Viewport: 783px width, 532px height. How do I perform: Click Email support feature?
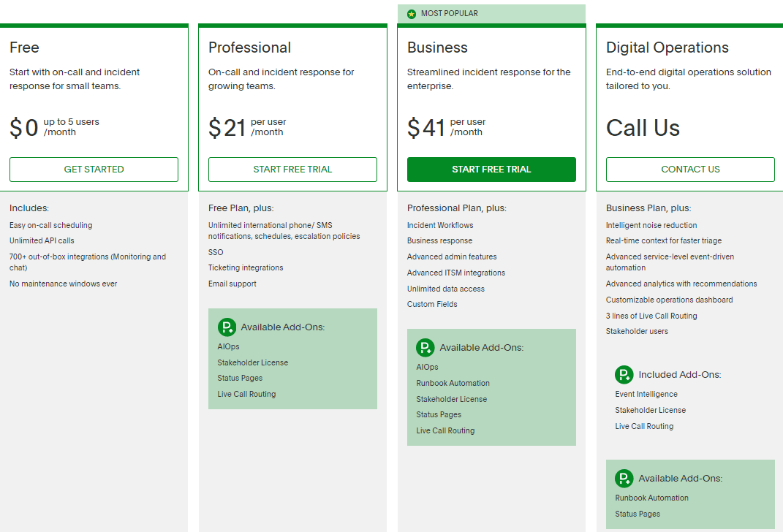point(232,284)
